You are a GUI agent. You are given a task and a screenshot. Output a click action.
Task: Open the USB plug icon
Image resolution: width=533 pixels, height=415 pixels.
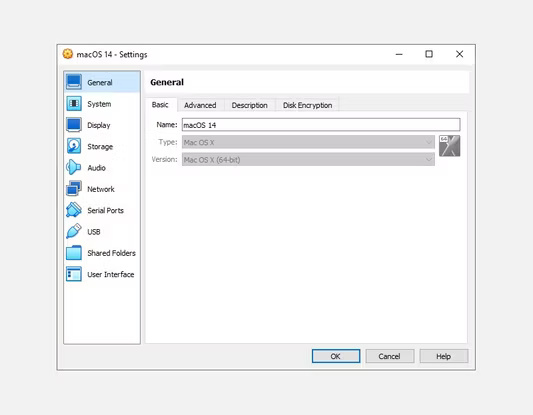74,231
